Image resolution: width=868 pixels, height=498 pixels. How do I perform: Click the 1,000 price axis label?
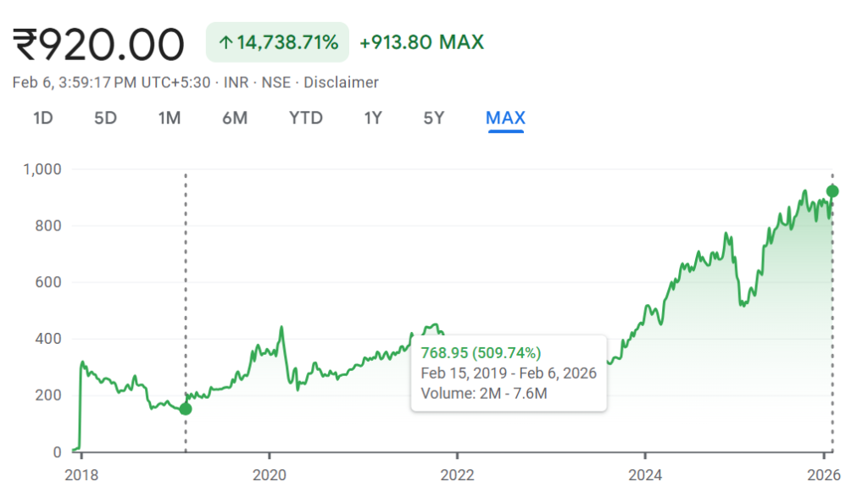tap(42, 169)
